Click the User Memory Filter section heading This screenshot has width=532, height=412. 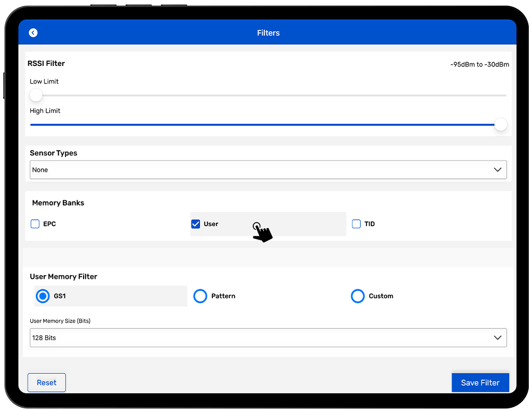click(x=63, y=277)
